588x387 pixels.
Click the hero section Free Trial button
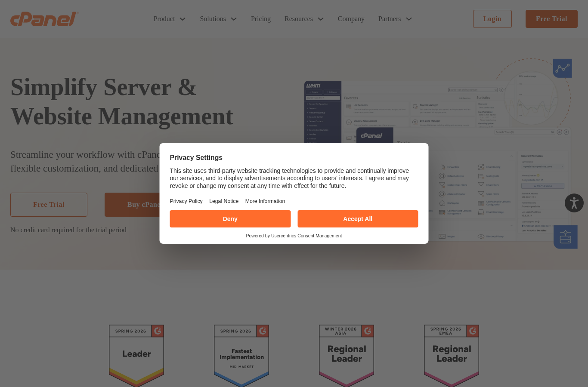tap(49, 205)
